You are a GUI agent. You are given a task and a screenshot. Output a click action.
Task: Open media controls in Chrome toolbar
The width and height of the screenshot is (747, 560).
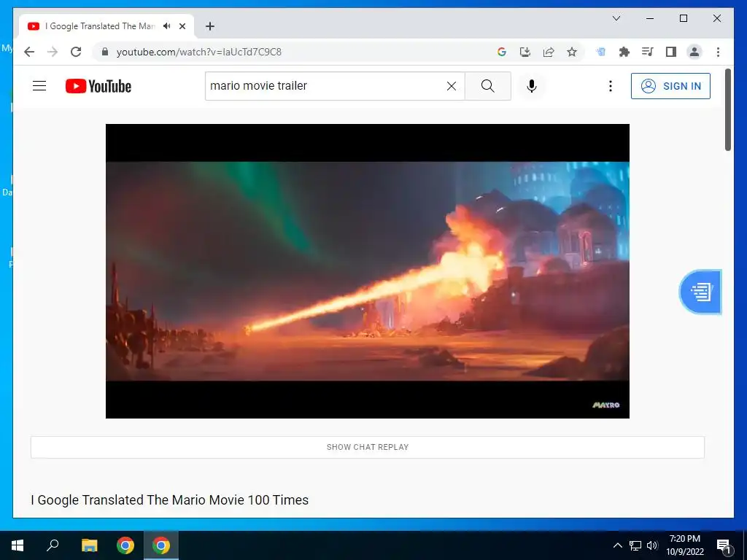(648, 52)
